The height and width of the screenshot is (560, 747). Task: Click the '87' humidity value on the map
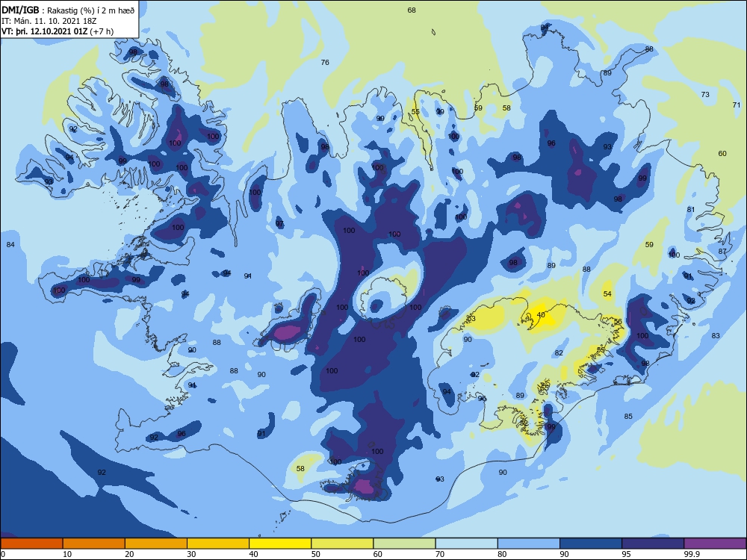(x=722, y=252)
